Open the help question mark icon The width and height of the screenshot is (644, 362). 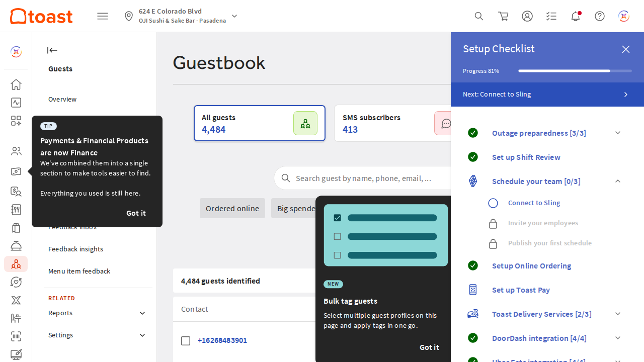pyautogui.click(x=599, y=16)
